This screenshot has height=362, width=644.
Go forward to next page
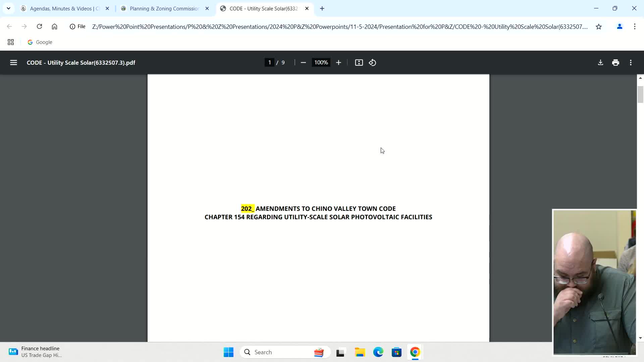[x=24, y=26]
